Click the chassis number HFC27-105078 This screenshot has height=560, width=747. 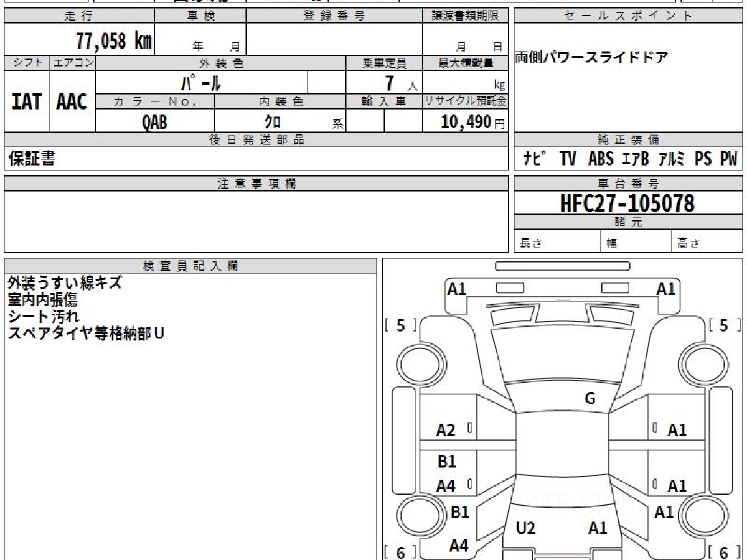(x=627, y=203)
